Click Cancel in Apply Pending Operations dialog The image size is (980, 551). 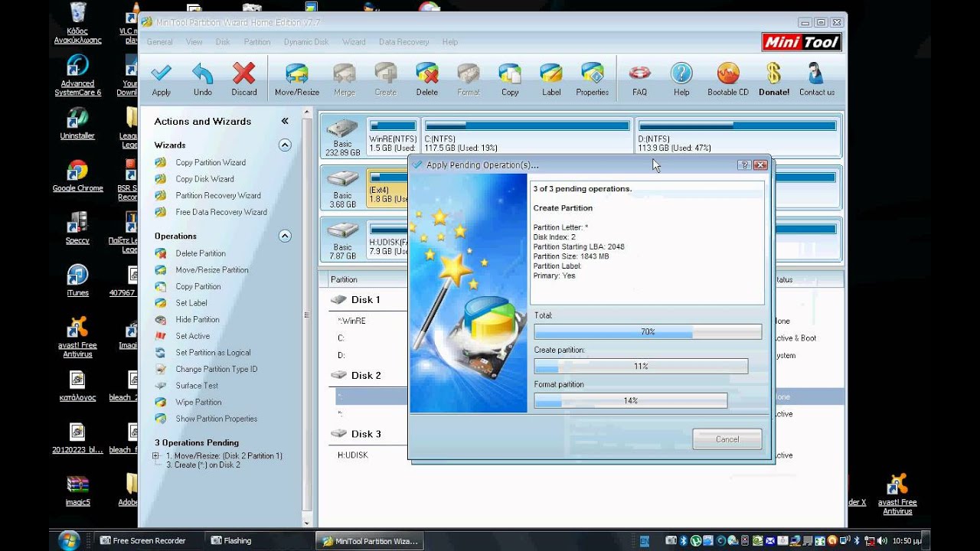point(727,439)
